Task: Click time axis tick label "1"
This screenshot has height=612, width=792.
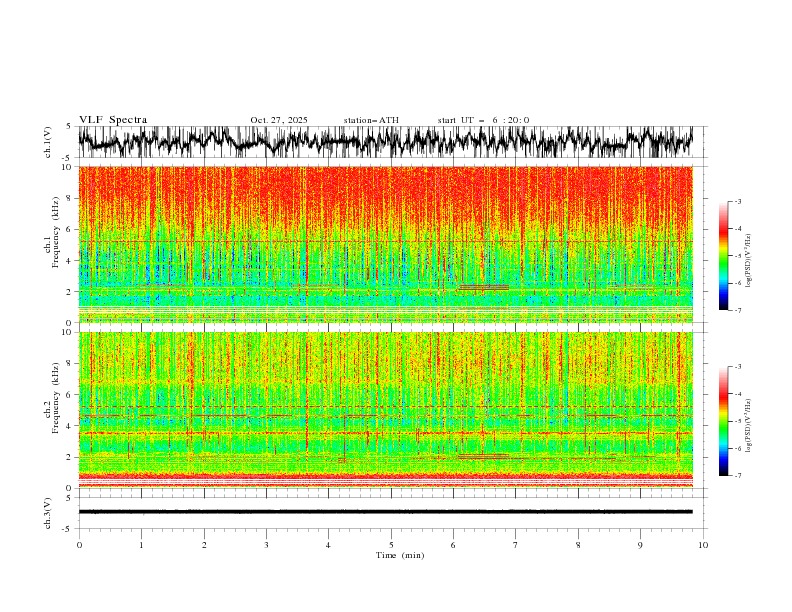Action: pos(141,545)
